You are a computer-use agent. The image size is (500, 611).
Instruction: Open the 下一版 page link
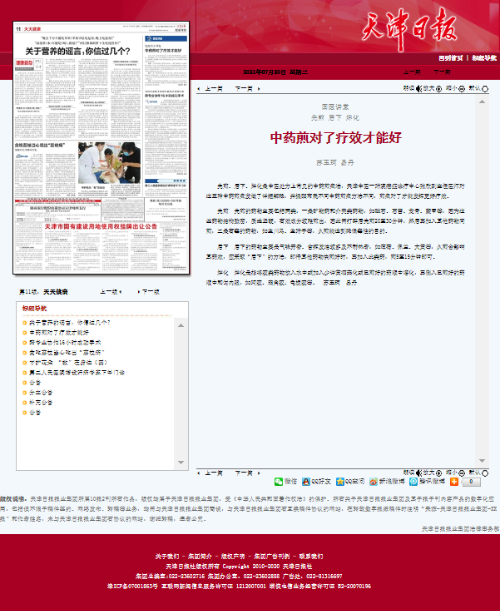pyautogui.click(x=148, y=291)
